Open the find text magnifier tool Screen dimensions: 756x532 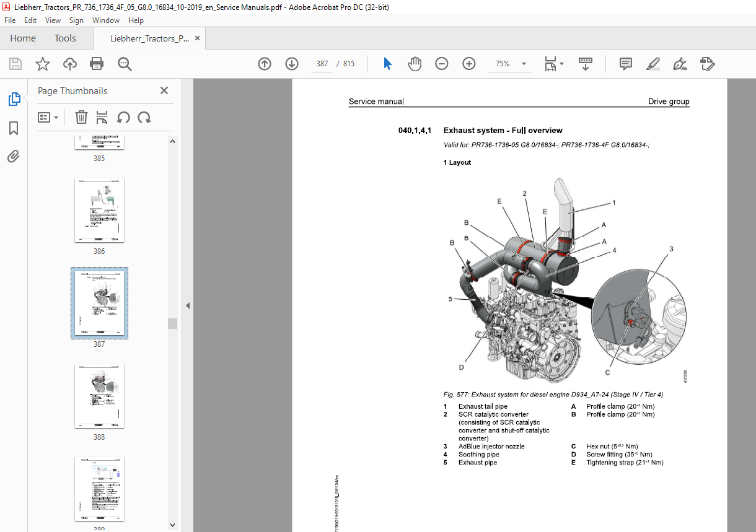tap(125, 64)
